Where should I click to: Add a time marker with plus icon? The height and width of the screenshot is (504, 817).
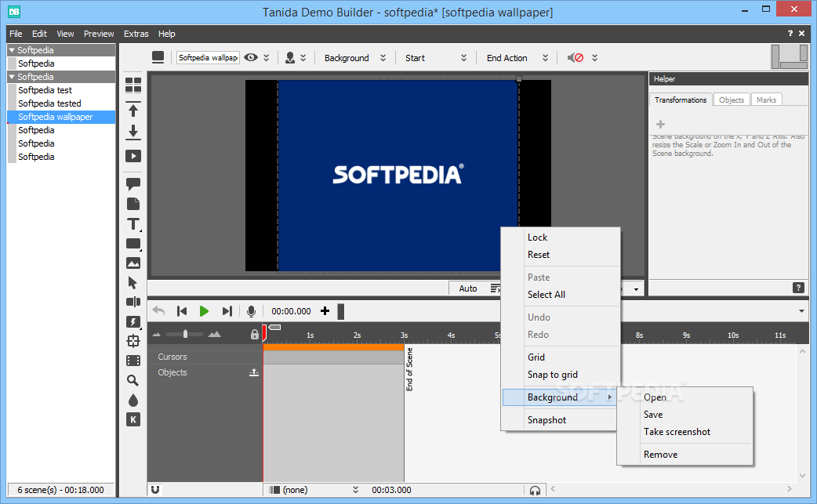325,311
